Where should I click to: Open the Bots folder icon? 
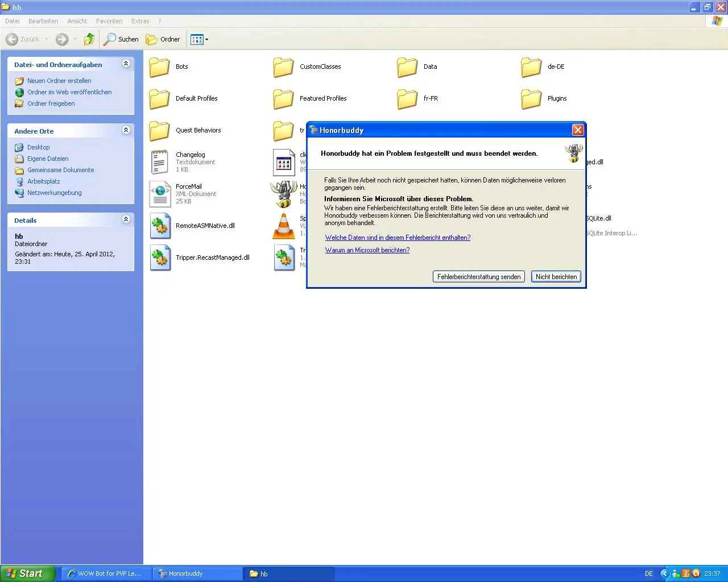click(x=159, y=67)
